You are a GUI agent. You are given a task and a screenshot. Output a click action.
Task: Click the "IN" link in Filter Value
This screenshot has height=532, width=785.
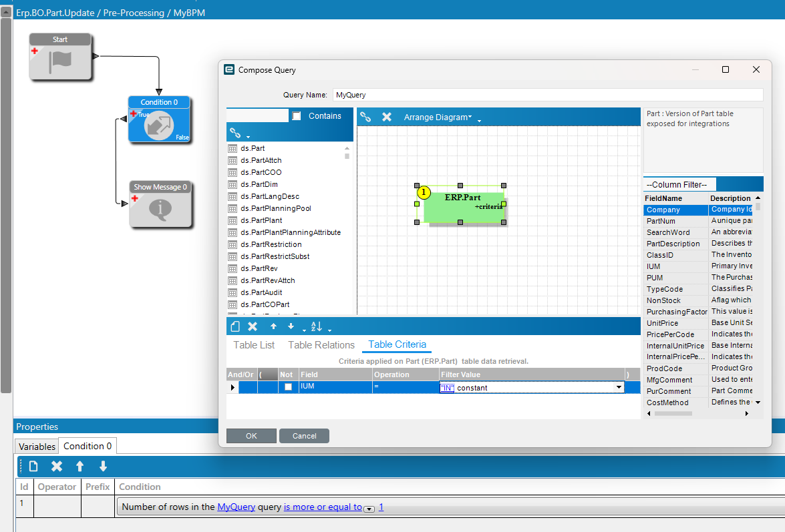click(x=447, y=388)
